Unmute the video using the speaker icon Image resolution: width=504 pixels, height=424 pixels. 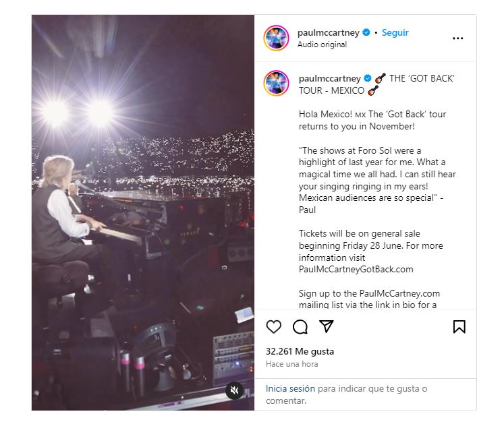234,390
